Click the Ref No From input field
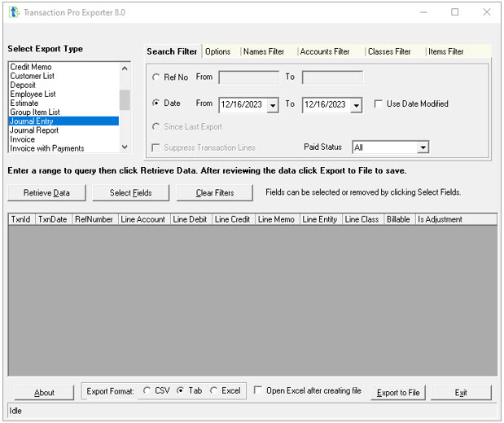The height and width of the screenshot is (423, 504). click(x=248, y=77)
